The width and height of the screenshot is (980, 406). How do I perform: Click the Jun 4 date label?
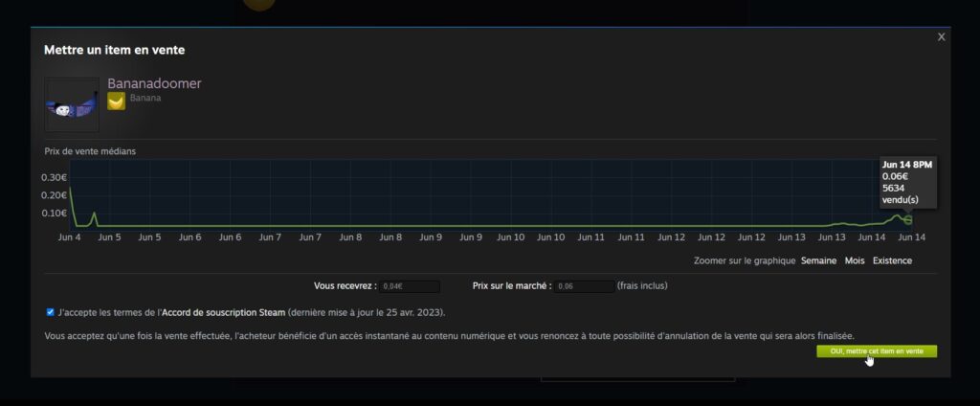pyautogui.click(x=69, y=237)
